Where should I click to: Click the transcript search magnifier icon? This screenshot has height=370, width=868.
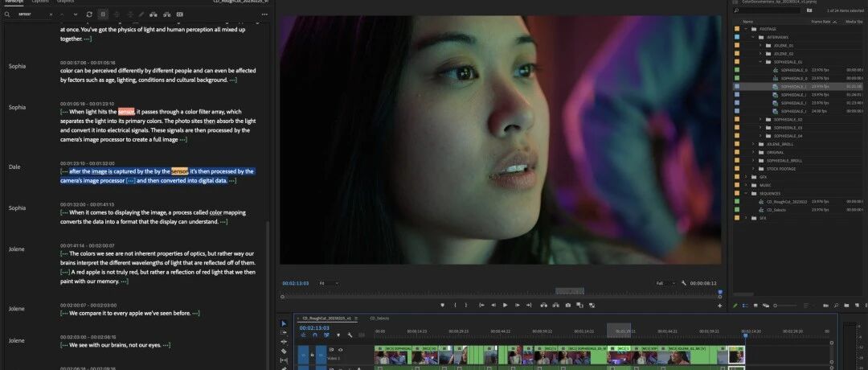pos(8,14)
